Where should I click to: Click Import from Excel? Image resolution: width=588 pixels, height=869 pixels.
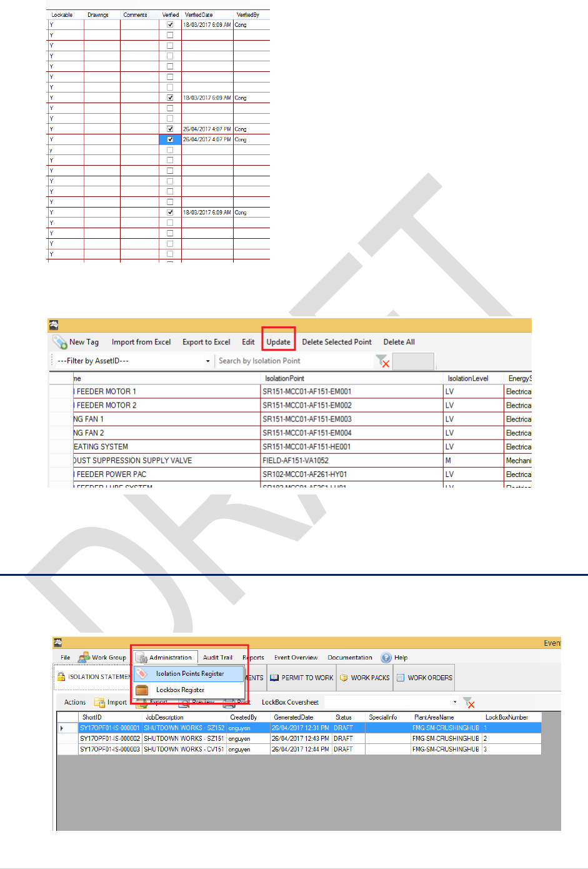(141, 342)
